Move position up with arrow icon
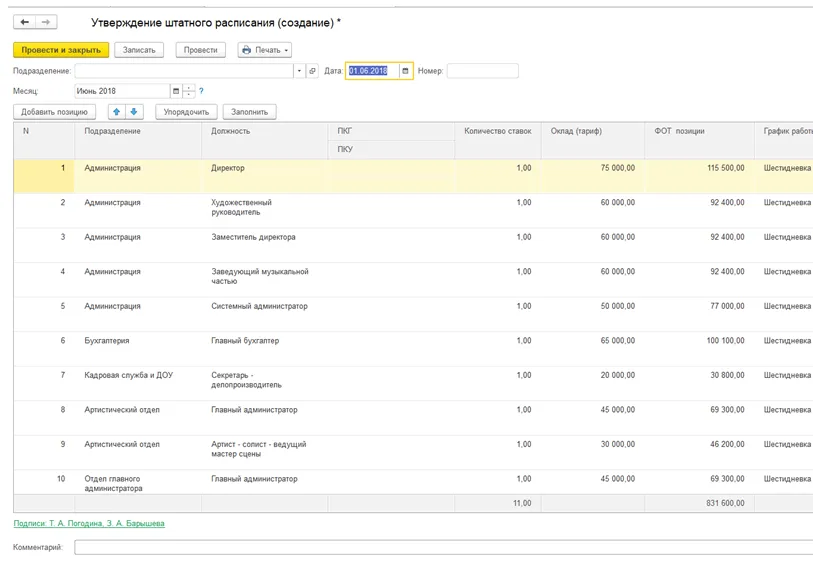Image resolution: width=813 pixels, height=561 pixels. [116, 112]
